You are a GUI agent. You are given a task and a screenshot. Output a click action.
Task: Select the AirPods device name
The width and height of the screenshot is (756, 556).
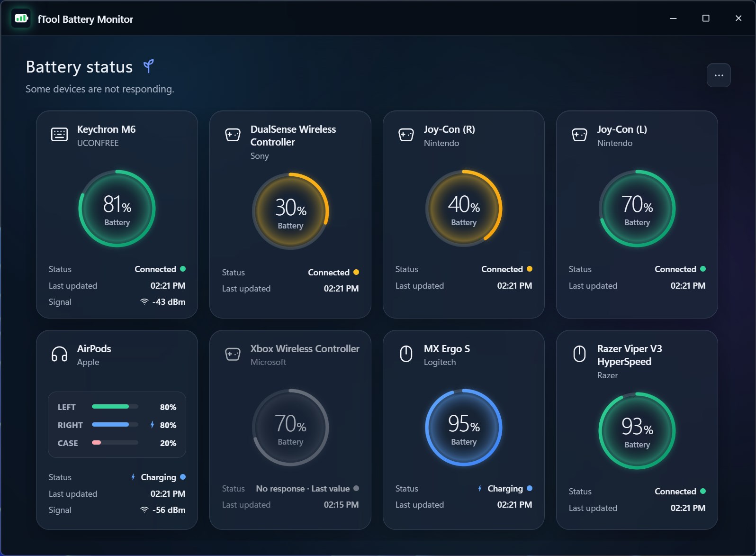click(x=94, y=349)
